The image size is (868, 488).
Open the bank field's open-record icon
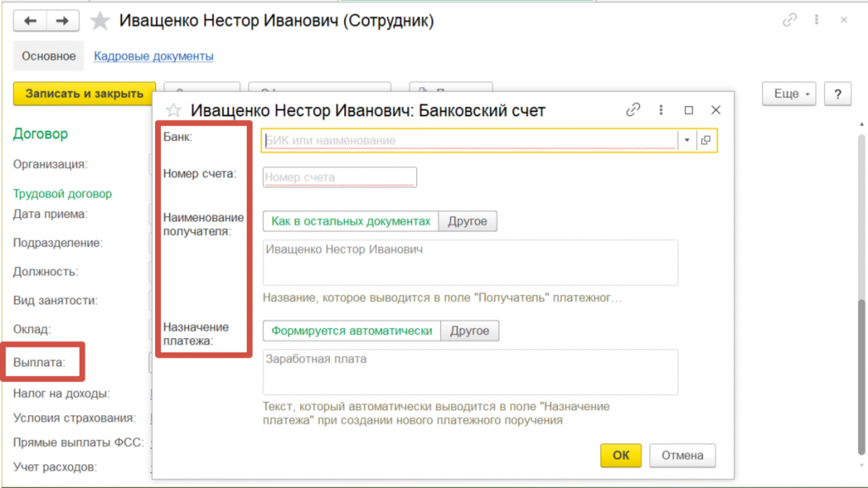click(x=706, y=141)
